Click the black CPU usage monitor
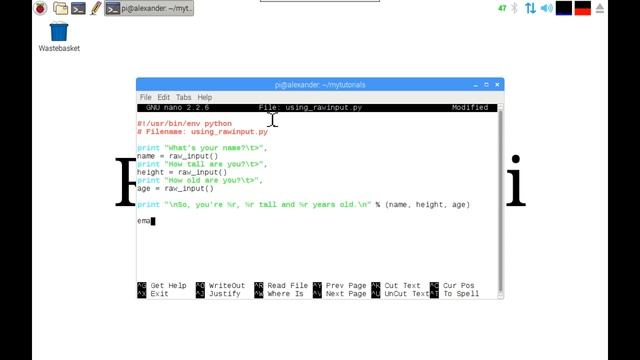 [x=564, y=8]
